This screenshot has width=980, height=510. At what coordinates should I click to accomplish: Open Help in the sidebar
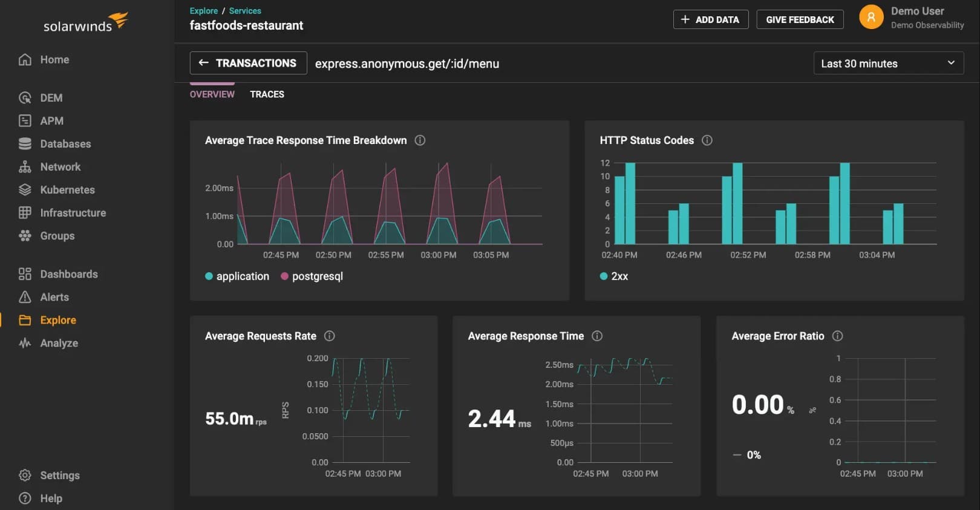pyautogui.click(x=51, y=498)
